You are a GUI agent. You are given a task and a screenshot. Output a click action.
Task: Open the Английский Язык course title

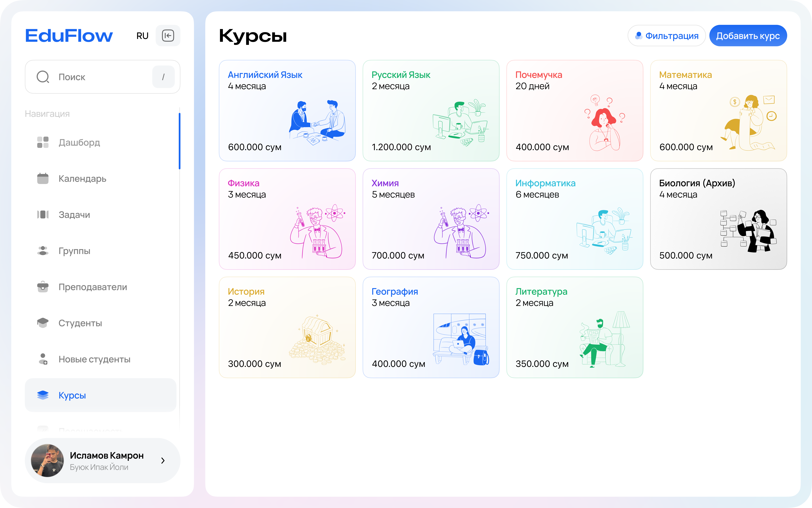tap(265, 75)
